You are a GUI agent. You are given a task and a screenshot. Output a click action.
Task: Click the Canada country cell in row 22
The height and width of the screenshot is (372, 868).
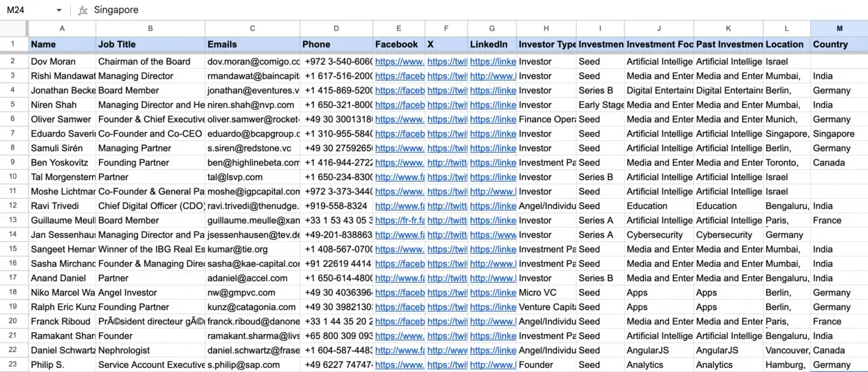839,350
